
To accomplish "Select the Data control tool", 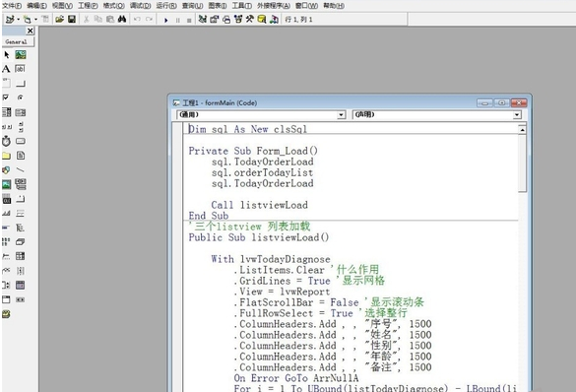I will pyautogui.click(x=21, y=184).
